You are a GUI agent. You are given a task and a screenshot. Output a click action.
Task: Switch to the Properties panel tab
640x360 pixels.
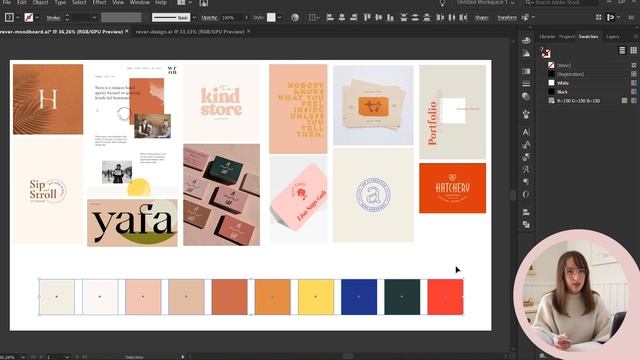tap(567, 36)
